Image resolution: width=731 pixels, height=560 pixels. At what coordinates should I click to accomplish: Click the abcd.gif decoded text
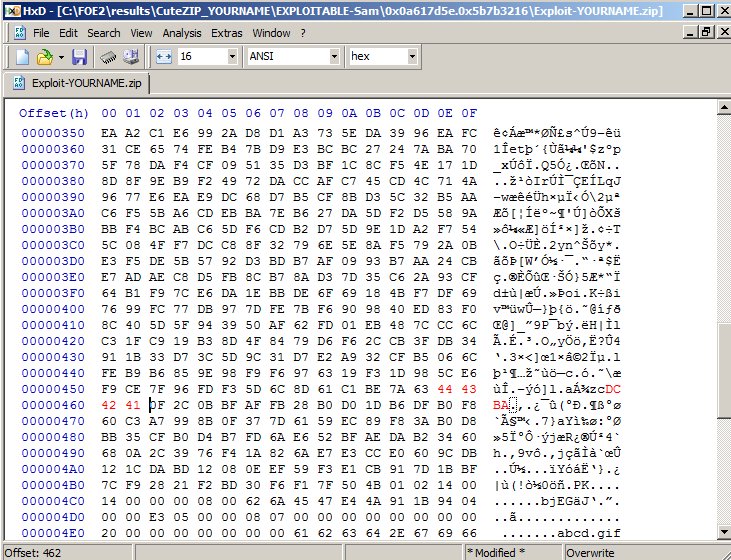tap(589, 533)
